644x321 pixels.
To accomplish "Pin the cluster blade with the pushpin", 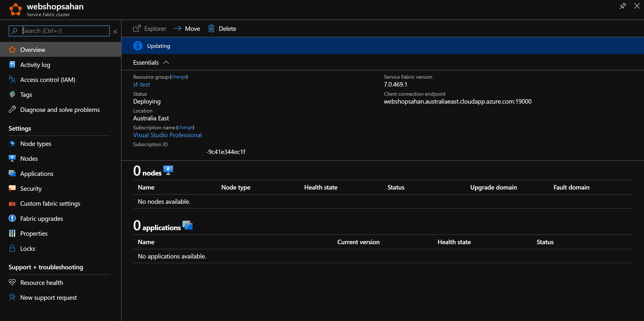I will (x=623, y=6).
